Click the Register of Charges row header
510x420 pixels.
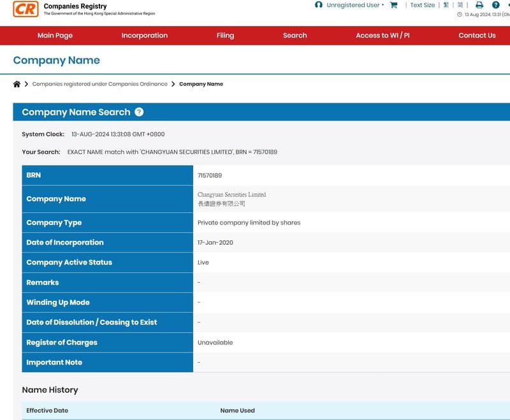(107, 342)
